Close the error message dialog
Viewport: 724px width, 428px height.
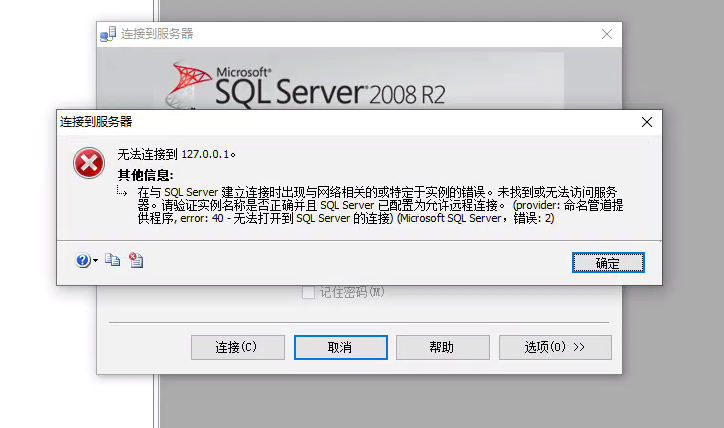click(x=647, y=122)
